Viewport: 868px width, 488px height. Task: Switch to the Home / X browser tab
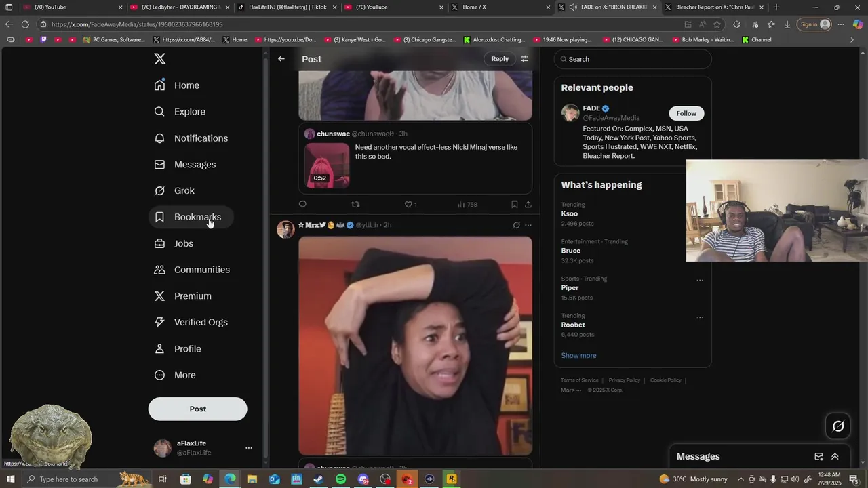[x=500, y=7]
